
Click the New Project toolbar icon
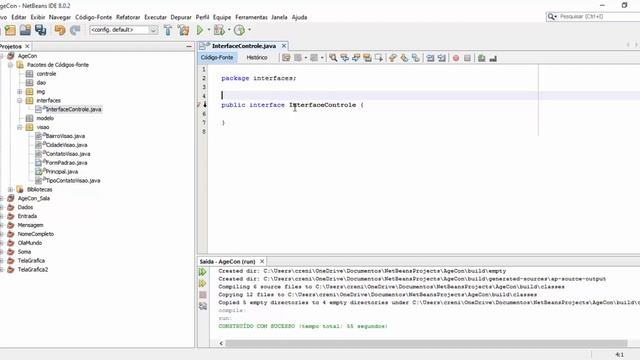10,30
